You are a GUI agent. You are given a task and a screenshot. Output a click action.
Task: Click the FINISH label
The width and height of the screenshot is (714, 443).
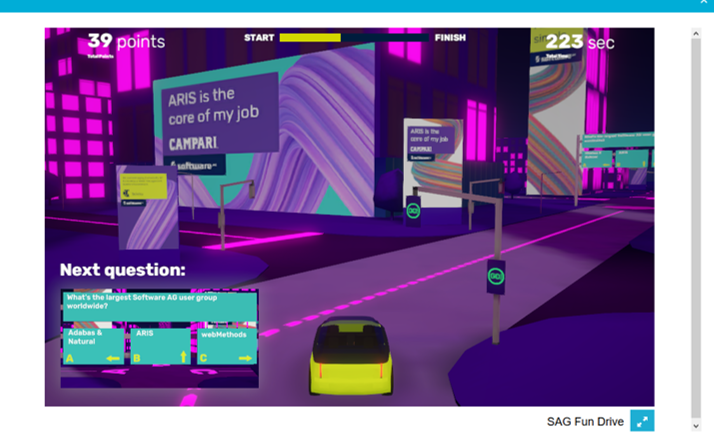click(x=450, y=38)
